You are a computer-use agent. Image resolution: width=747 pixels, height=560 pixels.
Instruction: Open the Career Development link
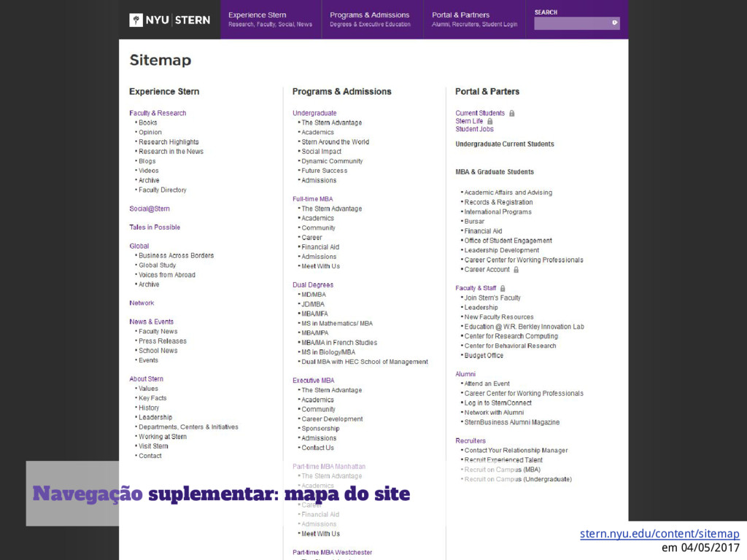332,419
